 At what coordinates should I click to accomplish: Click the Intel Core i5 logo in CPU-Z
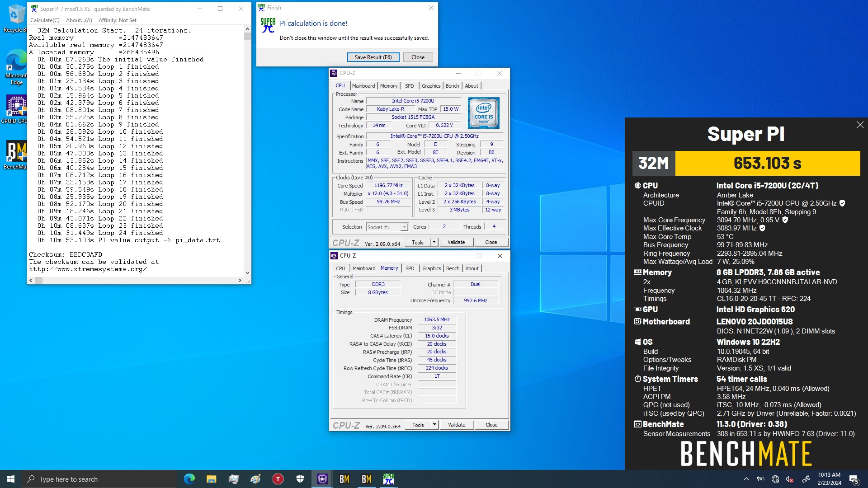coord(483,113)
